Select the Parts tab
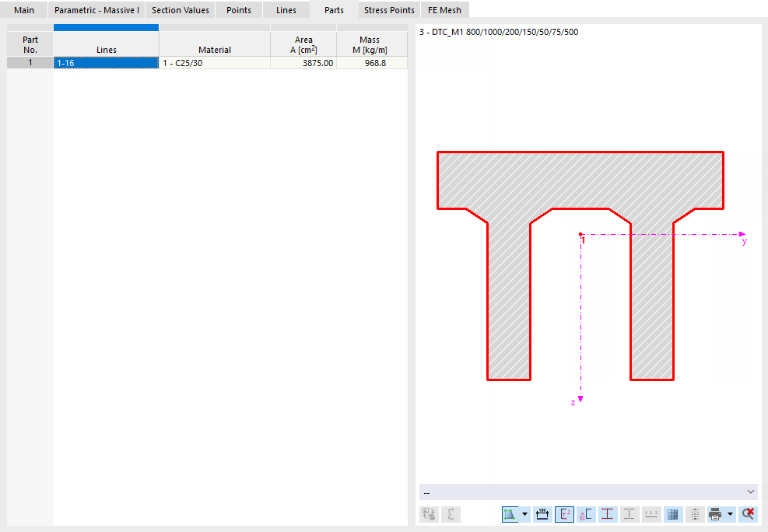 click(334, 10)
